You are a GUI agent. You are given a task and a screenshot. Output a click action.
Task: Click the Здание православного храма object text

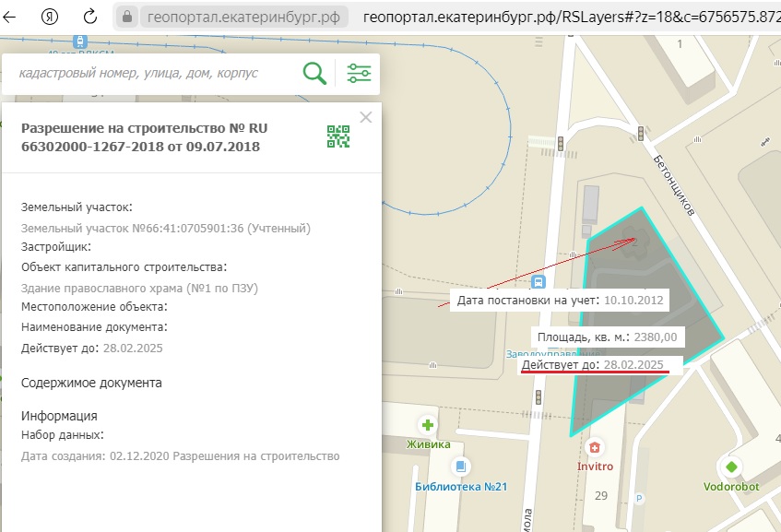139,288
